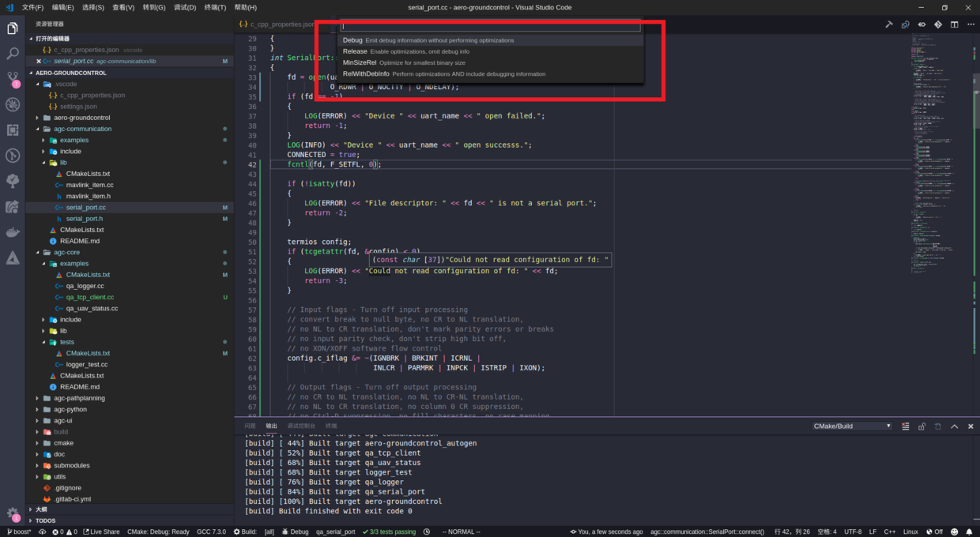The height and width of the screenshot is (537, 980).
Task: Open the CMake/Build output channel dropdown
Action: click(852, 426)
